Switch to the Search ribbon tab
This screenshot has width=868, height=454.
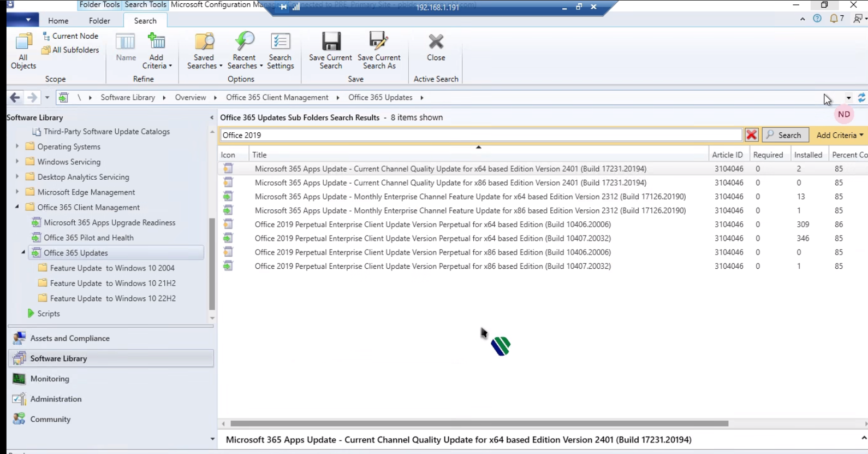[145, 21]
